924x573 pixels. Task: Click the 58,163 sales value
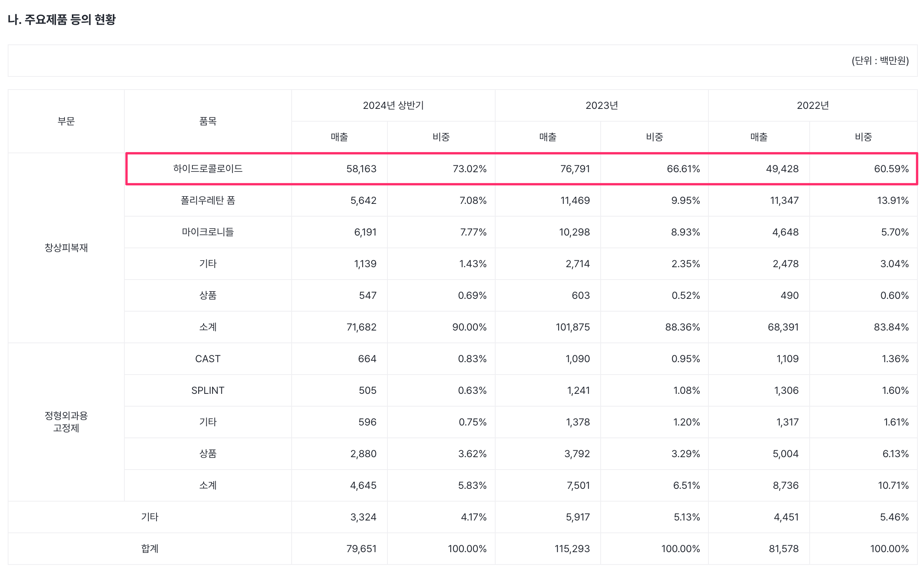[361, 169]
